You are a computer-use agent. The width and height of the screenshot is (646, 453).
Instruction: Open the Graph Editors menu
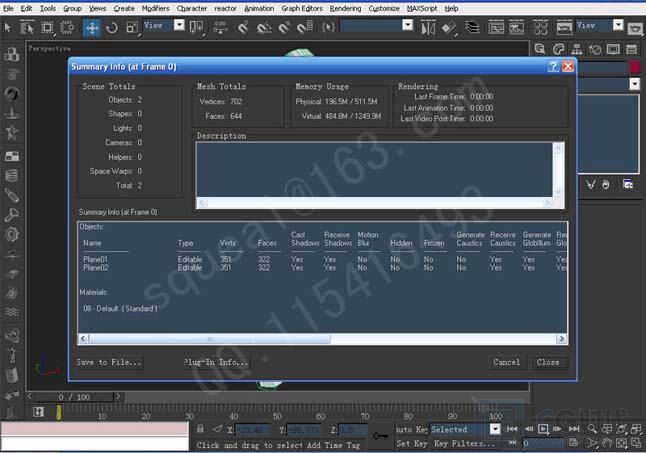302,8
